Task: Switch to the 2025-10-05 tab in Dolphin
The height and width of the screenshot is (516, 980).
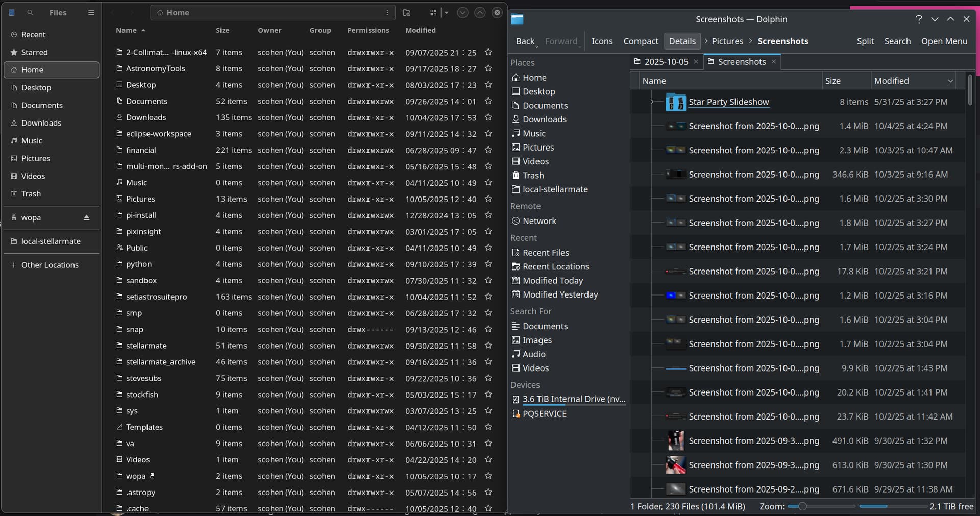Action: tap(666, 62)
